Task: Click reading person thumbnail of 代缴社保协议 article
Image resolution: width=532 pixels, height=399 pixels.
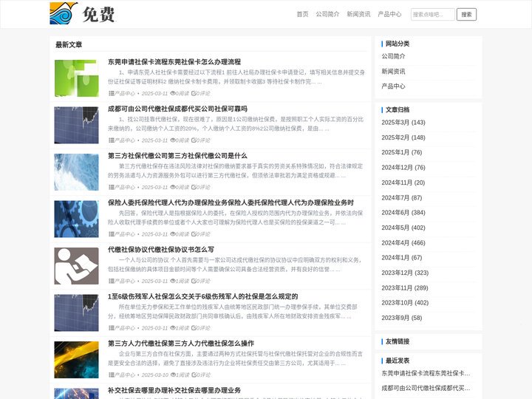Action: coord(76,266)
